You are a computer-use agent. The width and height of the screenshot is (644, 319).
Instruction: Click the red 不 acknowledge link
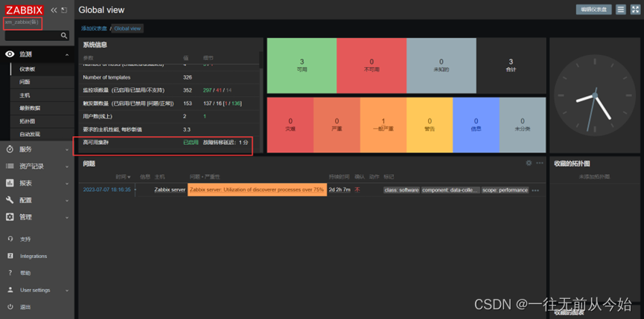(x=357, y=190)
